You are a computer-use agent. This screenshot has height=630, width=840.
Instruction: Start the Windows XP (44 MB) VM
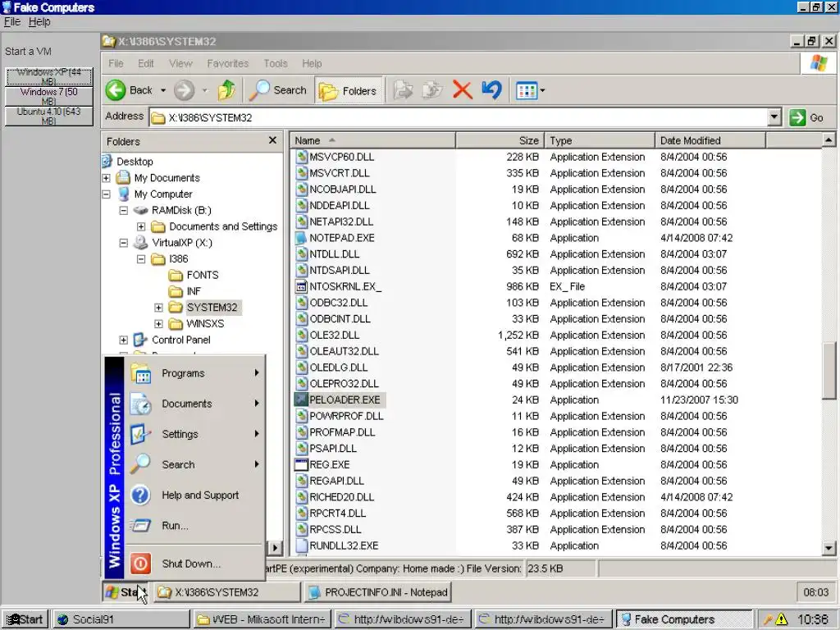pyautogui.click(x=48, y=76)
